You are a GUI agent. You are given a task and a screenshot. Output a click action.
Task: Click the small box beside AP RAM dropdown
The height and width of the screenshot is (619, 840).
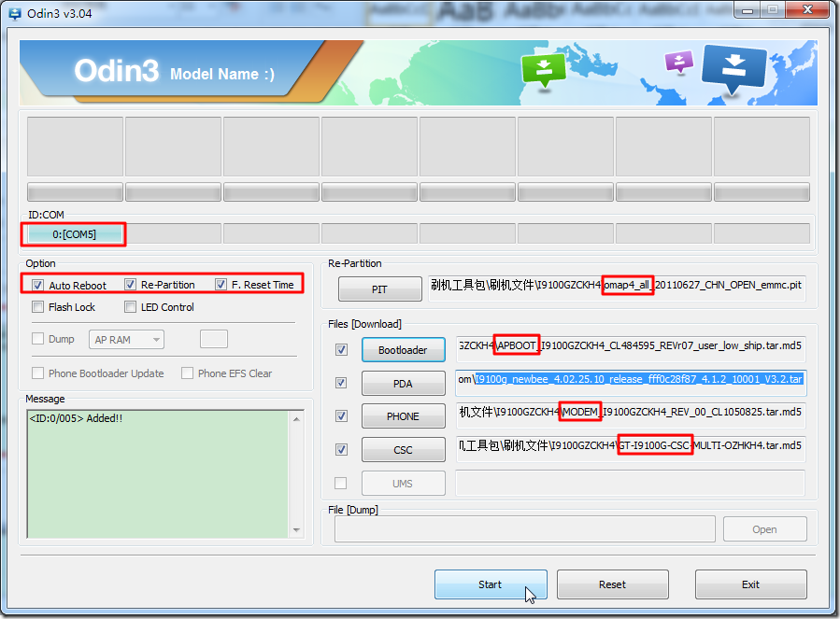coord(214,339)
